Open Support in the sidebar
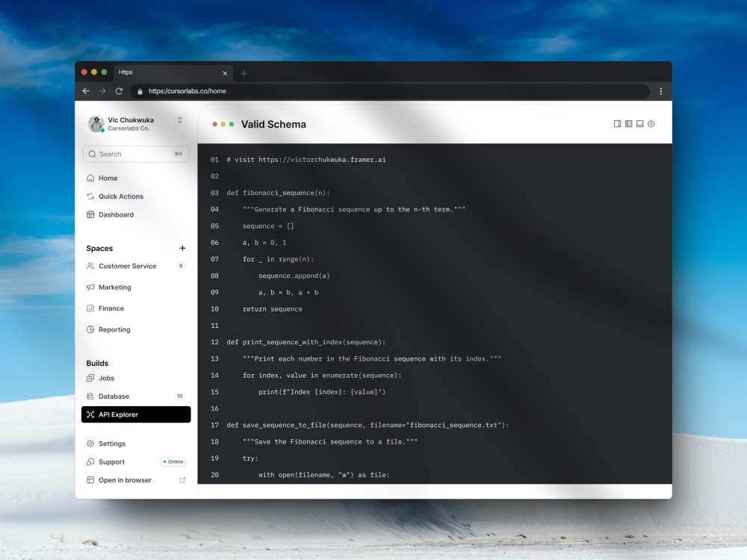Image resolution: width=747 pixels, height=560 pixels. tap(111, 462)
